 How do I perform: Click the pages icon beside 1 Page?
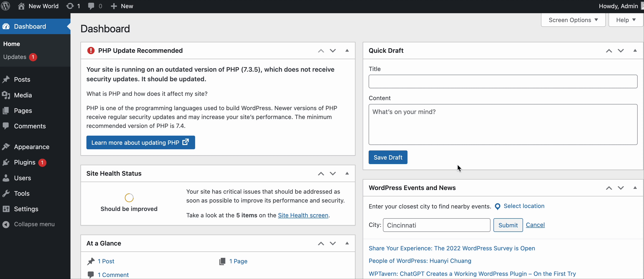tap(222, 261)
